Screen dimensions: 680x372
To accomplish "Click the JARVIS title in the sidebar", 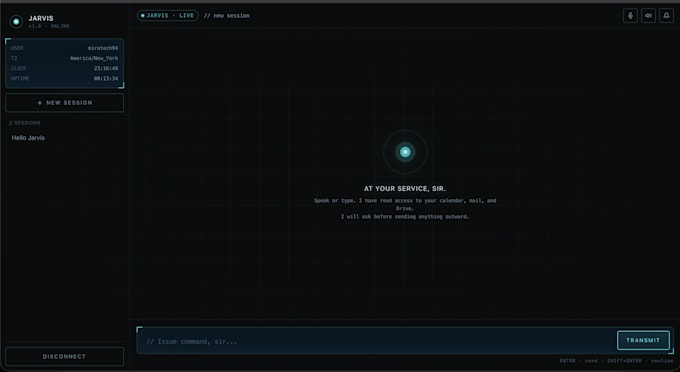I will pos(41,18).
